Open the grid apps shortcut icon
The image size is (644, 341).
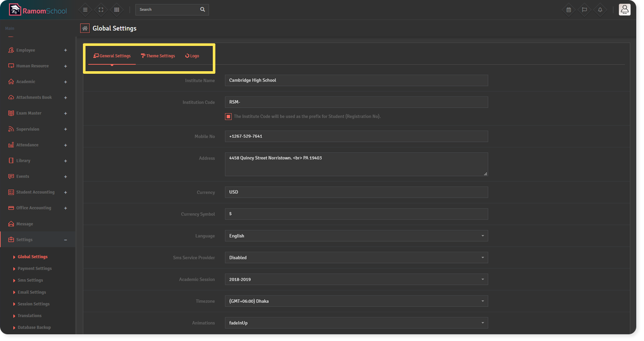point(117,9)
